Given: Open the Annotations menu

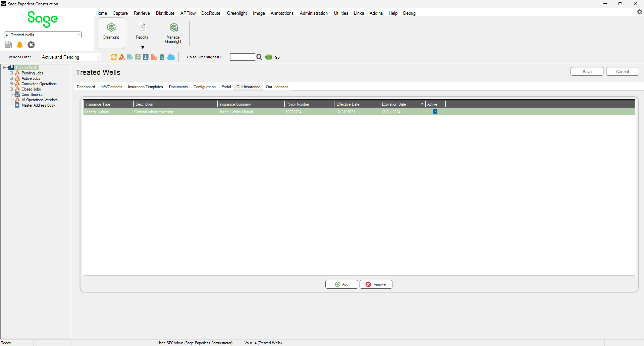Looking at the screenshot, I should click(282, 13).
